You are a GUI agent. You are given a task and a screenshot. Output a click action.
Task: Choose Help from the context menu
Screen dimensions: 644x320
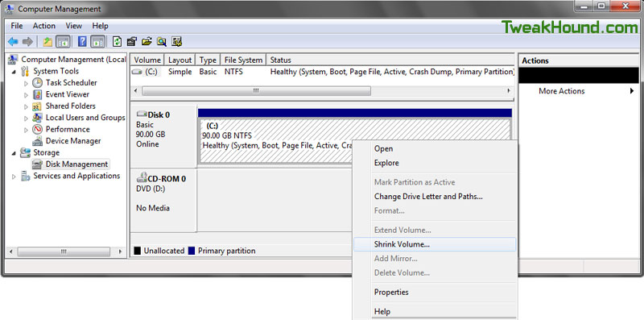(435, 311)
